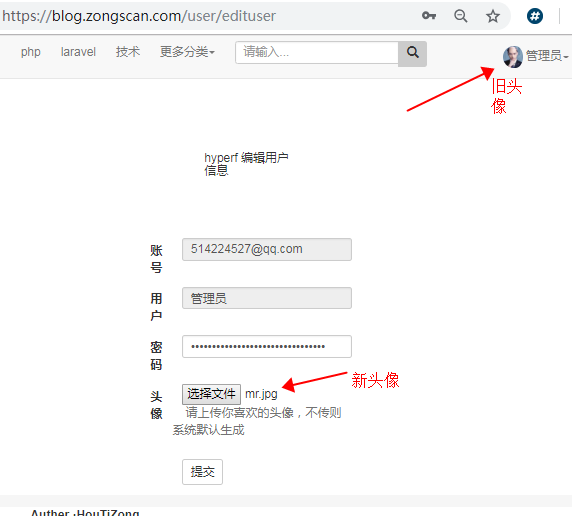Click the zoom-out magnifier icon in address bar
The image size is (572, 516).
point(461,16)
